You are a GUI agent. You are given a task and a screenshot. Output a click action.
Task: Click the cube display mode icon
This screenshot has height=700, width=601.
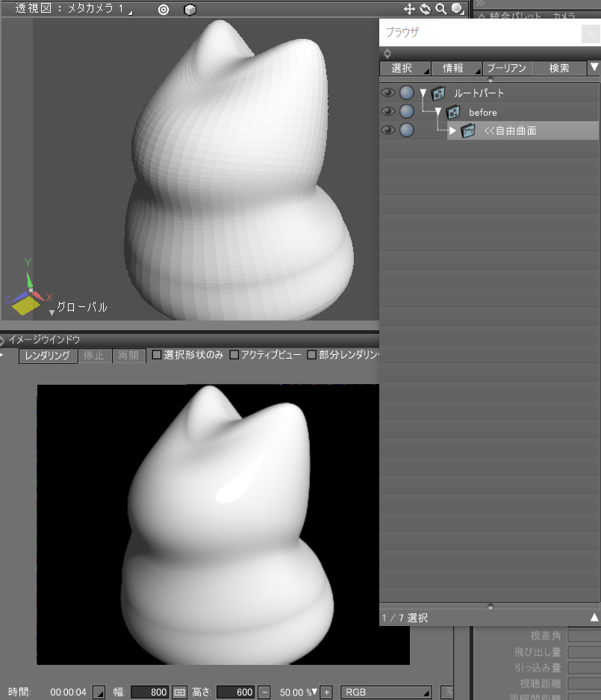coord(190,10)
